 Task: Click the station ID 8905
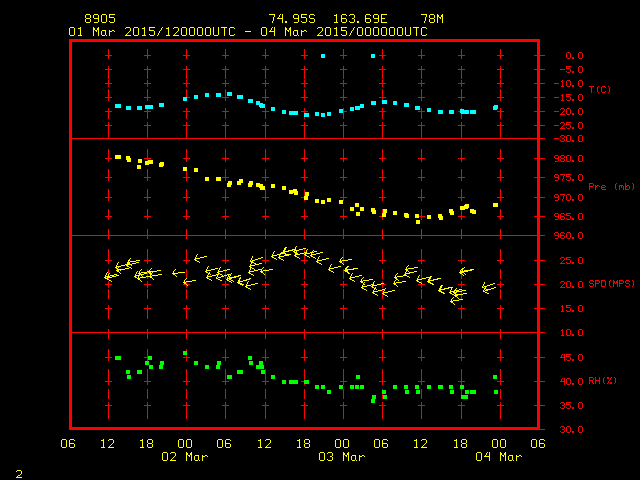click(100, 19)
